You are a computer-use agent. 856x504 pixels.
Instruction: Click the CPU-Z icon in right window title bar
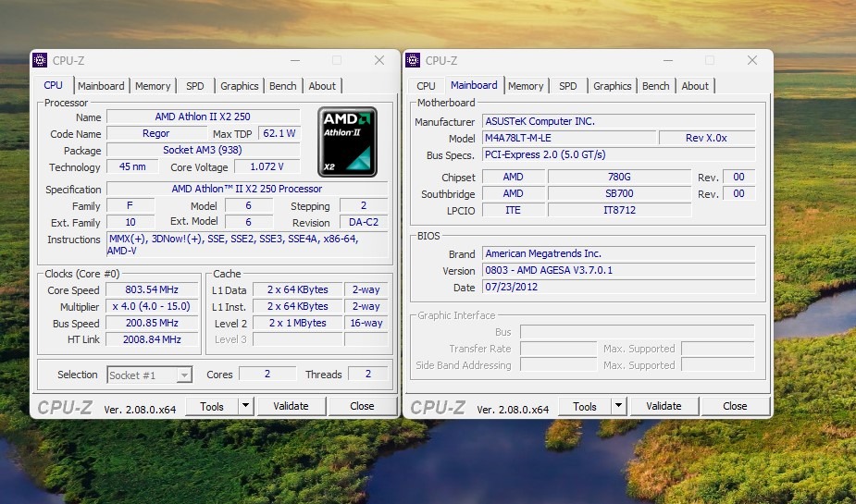point(413,60)
